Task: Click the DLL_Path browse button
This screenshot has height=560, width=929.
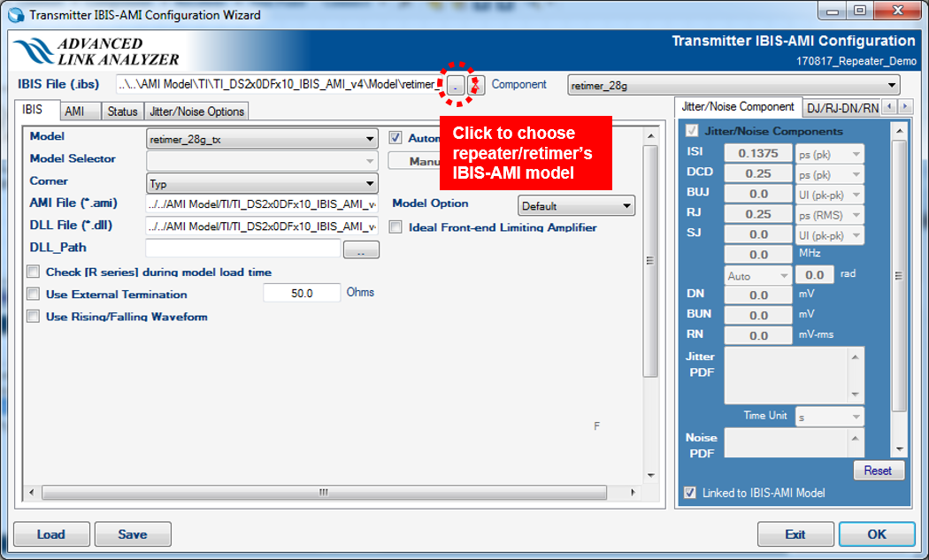Action: pyautogui.click(x=361, y=250)
